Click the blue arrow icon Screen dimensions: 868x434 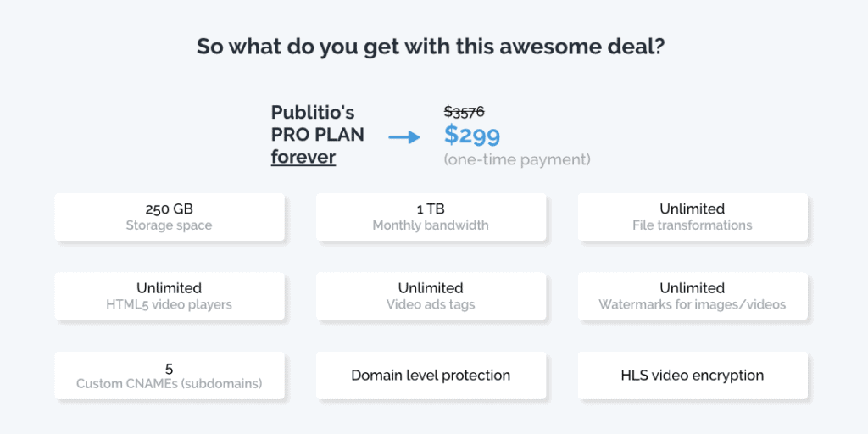pos(404,136)
